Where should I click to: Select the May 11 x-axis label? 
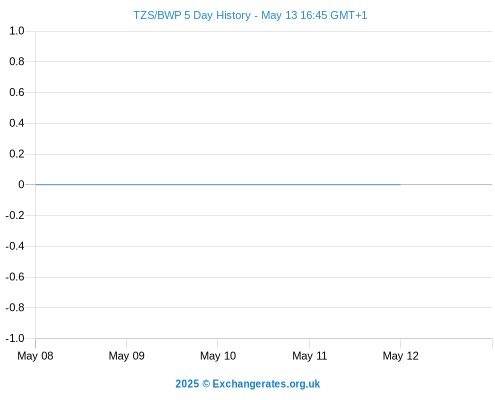[309, 356]
